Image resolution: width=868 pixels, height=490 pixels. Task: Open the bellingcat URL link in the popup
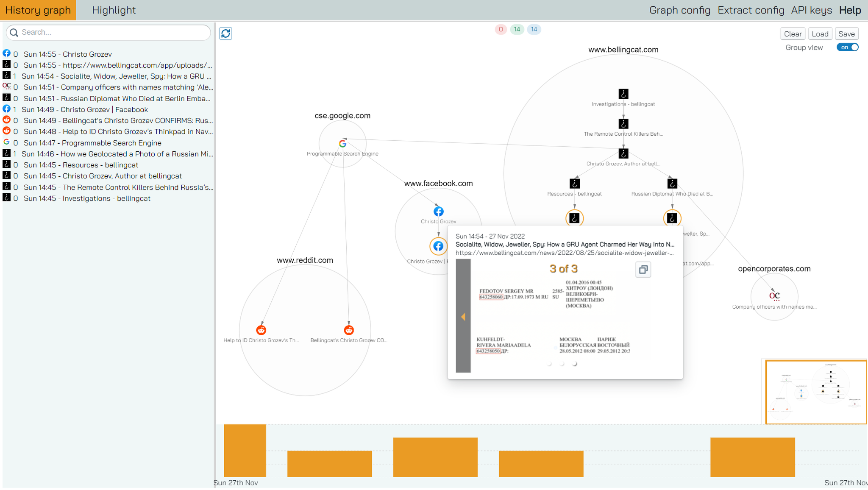pos(565,253)
